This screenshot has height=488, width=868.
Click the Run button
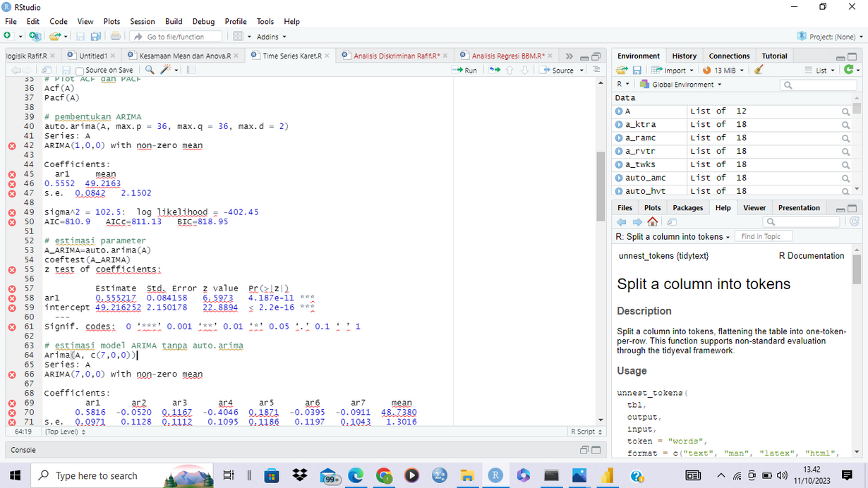tap(466, 70)
